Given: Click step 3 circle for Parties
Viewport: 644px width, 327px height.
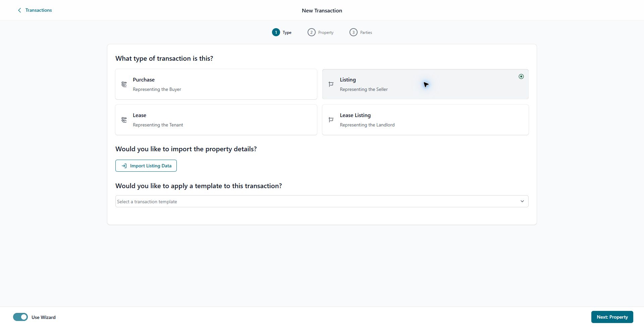Looking at the screenshot, I should (353, 32).
